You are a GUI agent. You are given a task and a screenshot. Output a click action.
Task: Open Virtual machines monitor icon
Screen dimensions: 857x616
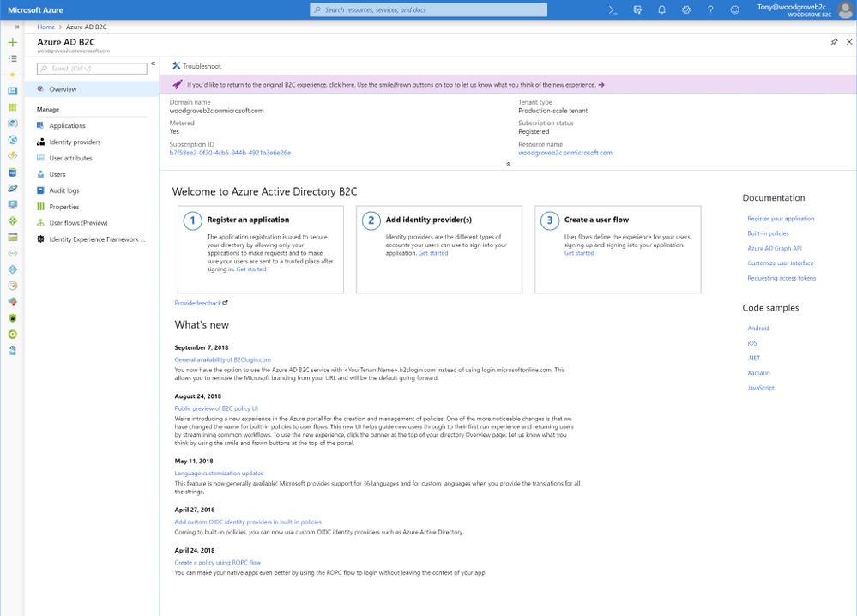[x=13, y=204]
